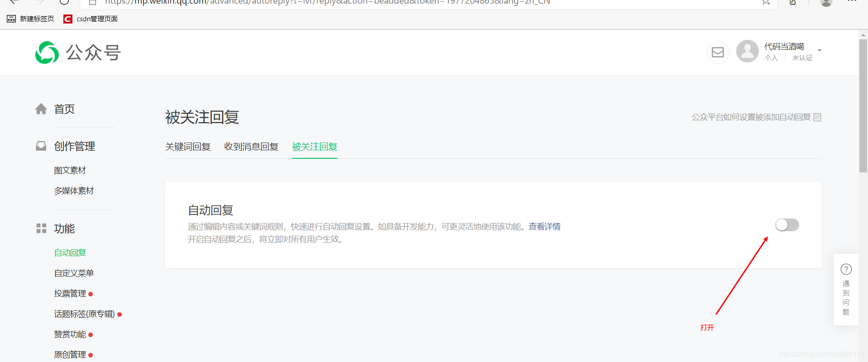
Task: Click the 新建标签页 bookmark icon
Action: pos(11,19)
